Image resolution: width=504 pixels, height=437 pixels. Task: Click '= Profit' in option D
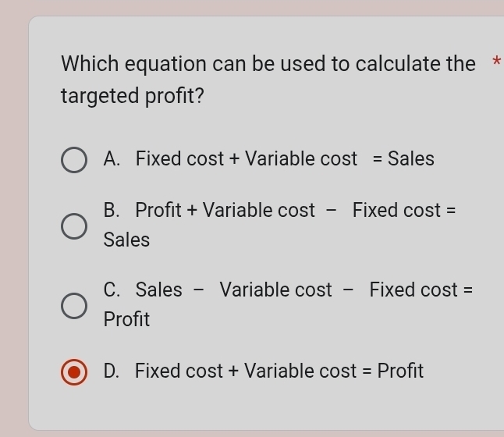pyautogui.click(x=393, y=371)
